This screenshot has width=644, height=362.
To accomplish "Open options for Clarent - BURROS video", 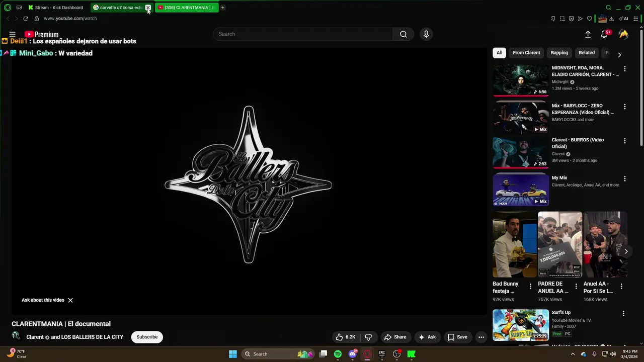I will click(625, 141).
